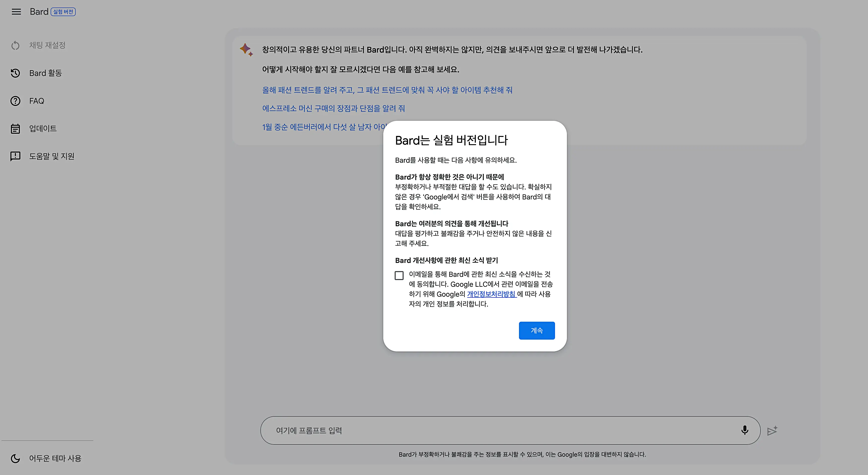Click the text Bard를 사용할 때는 다음 사항에 유의하세요
The width and height of the screenshot is (868, 475).
coord(455,160)
